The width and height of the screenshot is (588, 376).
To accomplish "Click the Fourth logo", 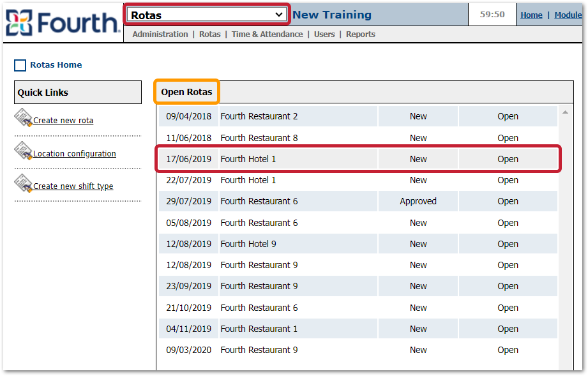I will point(63,23).
